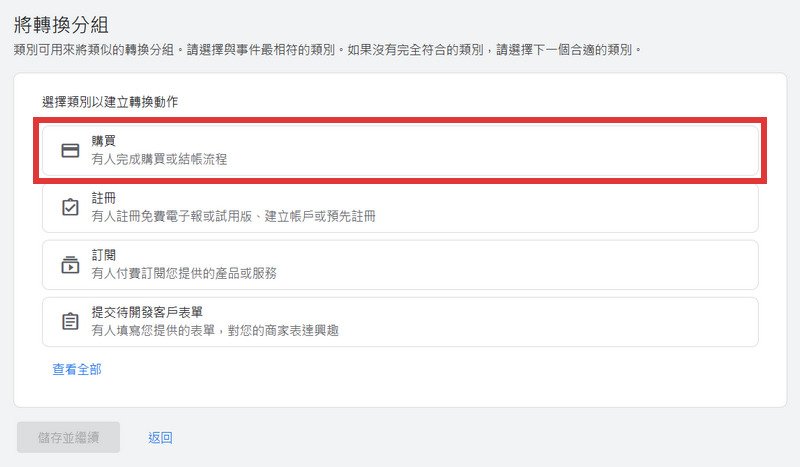Click the credit card icon for 購買

pyautogui.click(x=70, y=151)
